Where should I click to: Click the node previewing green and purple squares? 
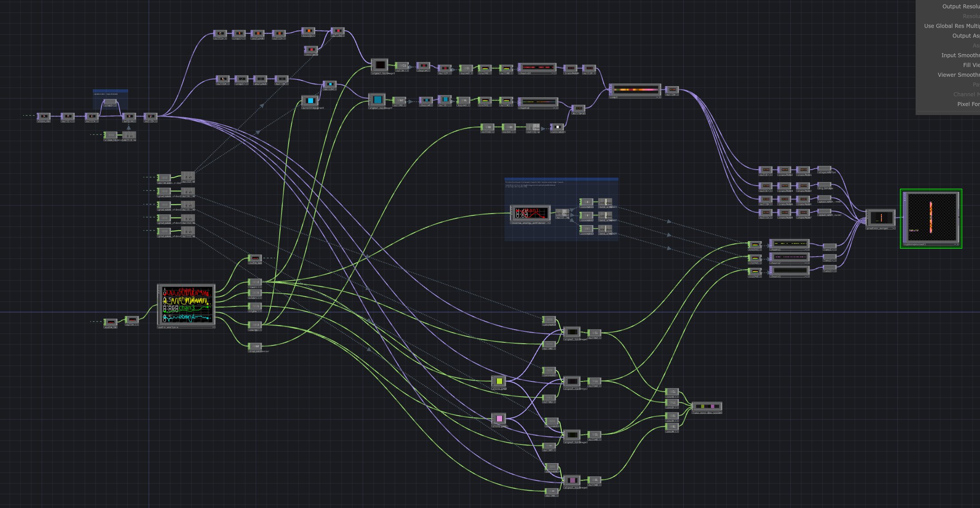click(707, 407)
